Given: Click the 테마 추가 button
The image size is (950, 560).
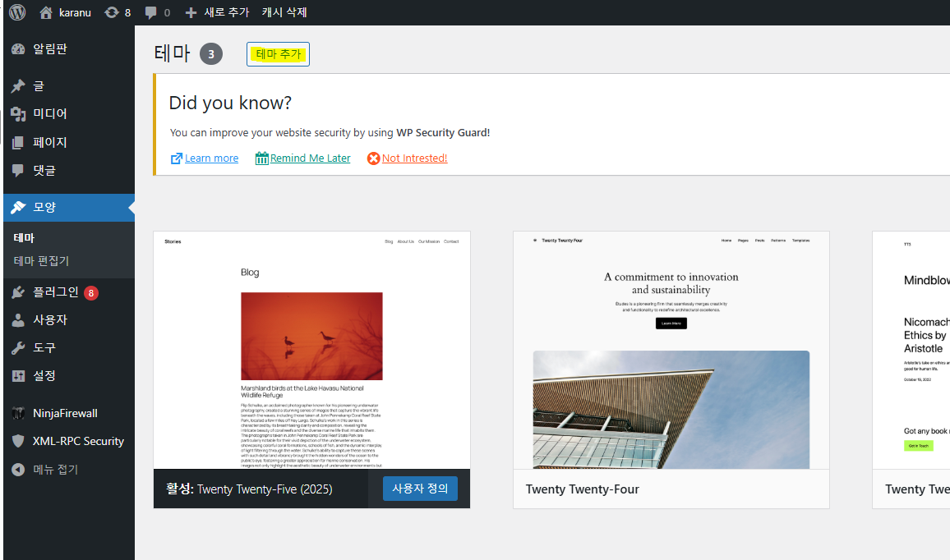Looking at the screenshot, I should pyautogui.click(x=278, y=54).
